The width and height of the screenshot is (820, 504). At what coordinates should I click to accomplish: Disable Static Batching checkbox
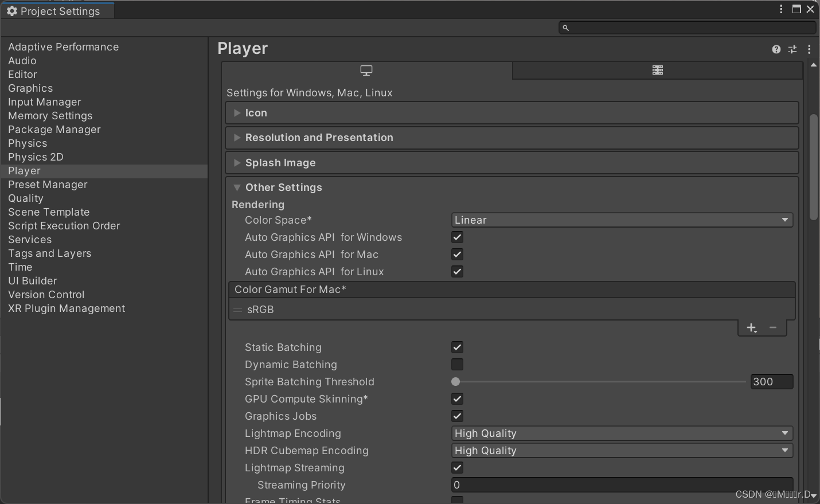[457, 347]
